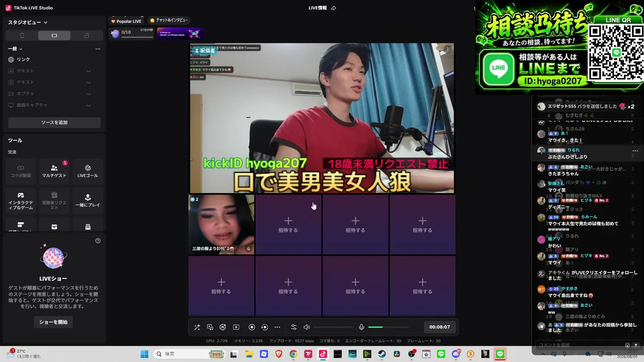The height and width of the screenshot is (362, 644).
Task: Click the Windows taskbar 検索 search box
Action: pos(189,354)
